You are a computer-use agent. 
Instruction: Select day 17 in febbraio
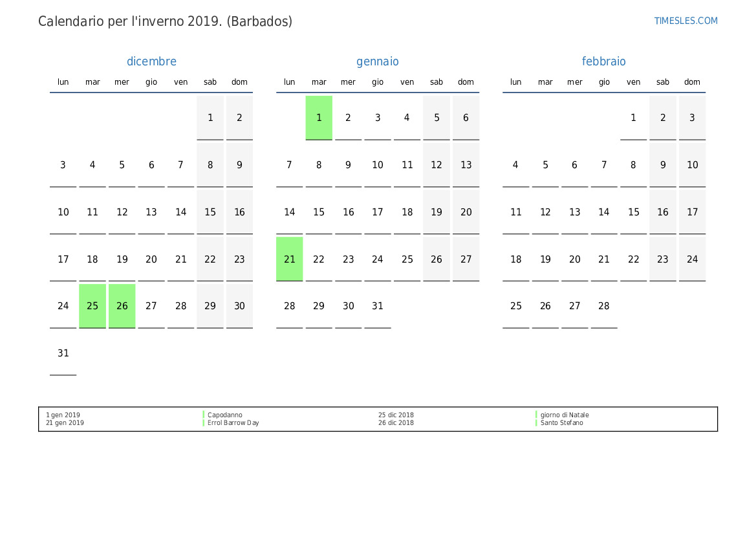pos(693,212)
